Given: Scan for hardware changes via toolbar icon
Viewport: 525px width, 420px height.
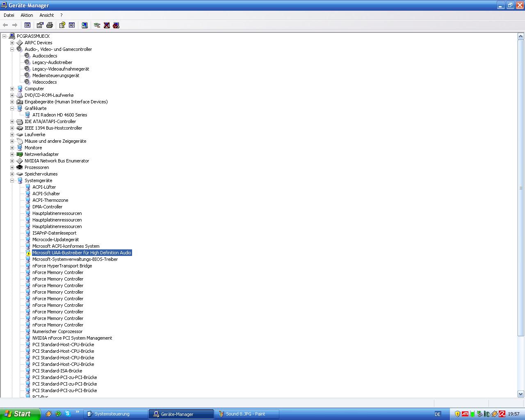Looking at the screenshot, I should tap(84, 25).
